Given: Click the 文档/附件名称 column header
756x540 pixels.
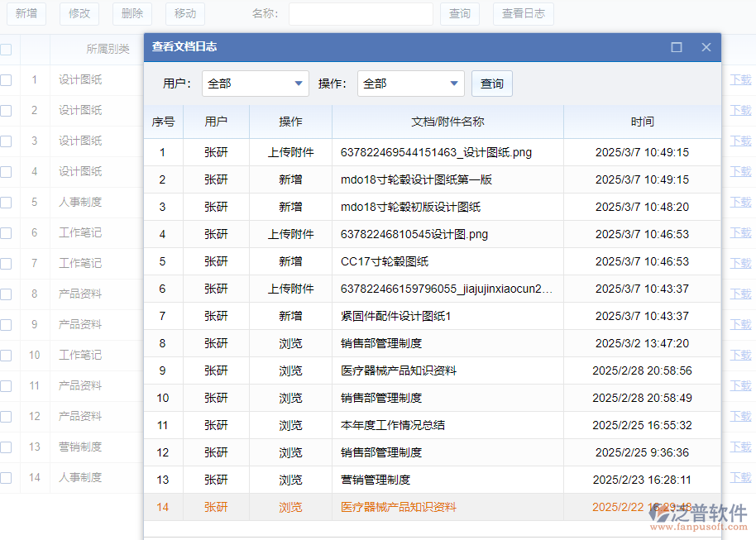Looking at the screenshot, I should click(x=447, y=122).
